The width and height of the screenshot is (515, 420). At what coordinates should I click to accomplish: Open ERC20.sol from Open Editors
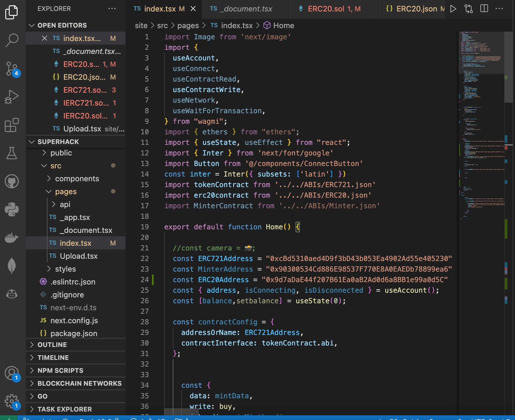point(76,64)
